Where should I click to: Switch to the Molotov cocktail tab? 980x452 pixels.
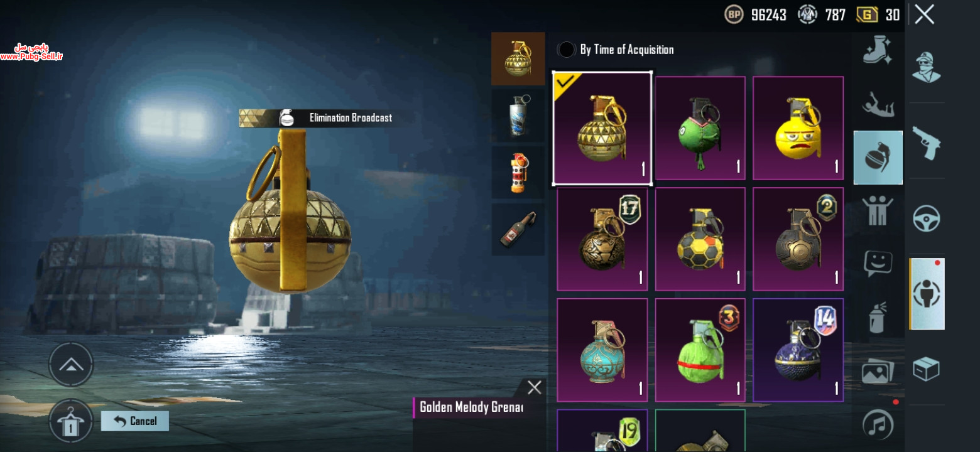coord(518,229)
